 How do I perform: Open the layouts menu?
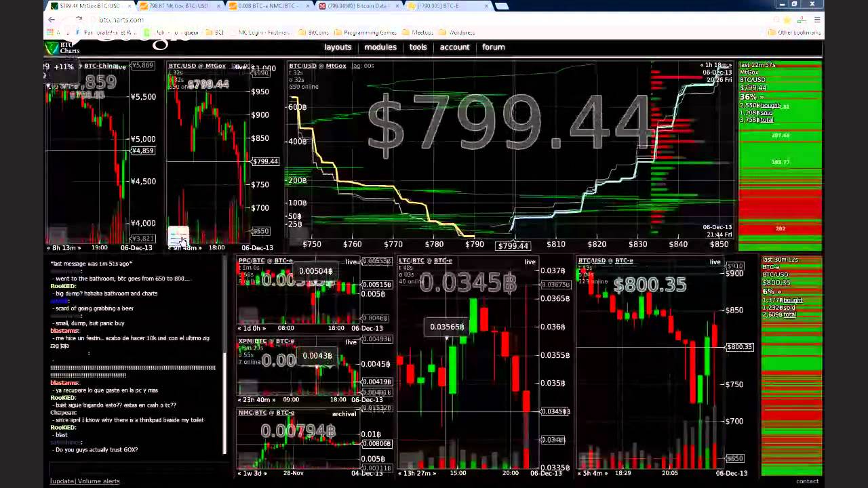[x=338, y=47]
